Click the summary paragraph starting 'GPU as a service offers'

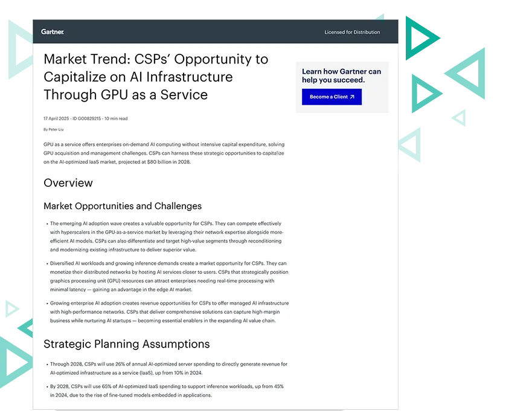point(164,153)
